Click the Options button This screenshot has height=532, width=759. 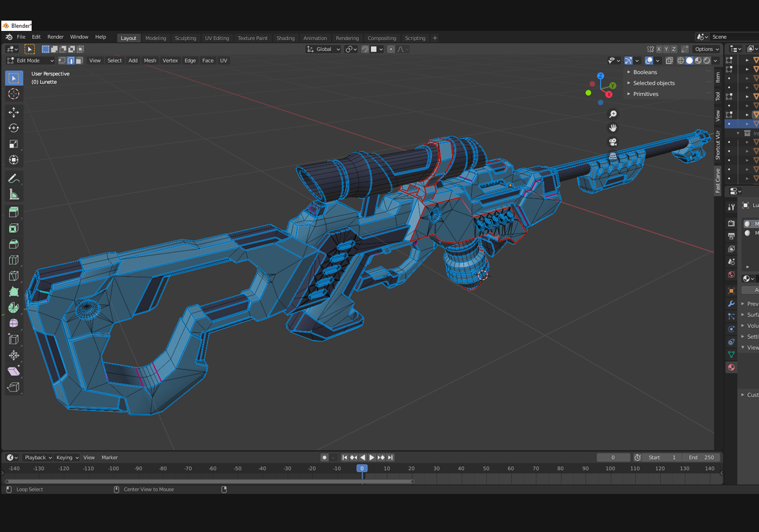(x=706, y=49)
